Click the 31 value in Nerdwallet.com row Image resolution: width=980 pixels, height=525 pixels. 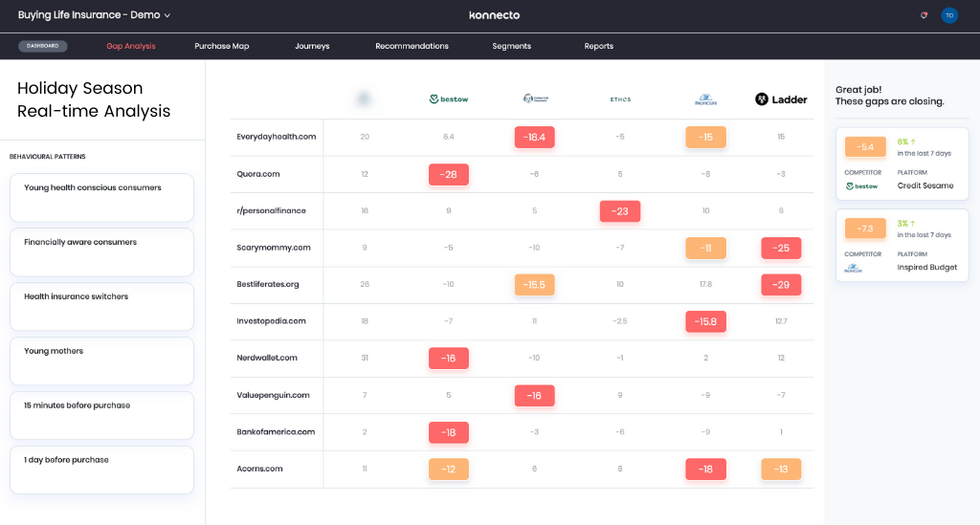pos(365,359)
